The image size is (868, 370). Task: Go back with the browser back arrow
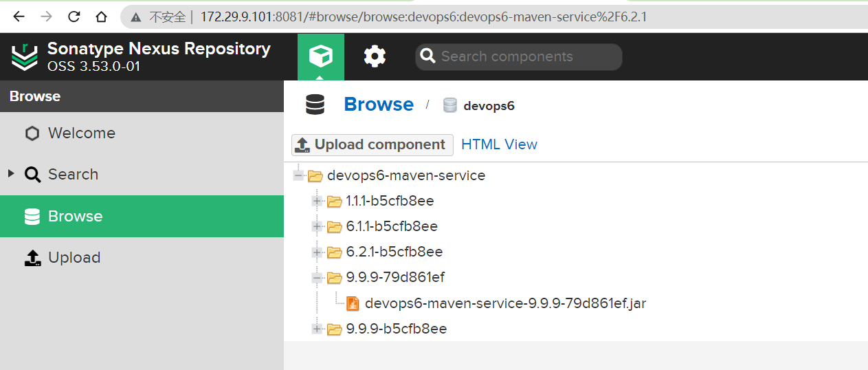pyautogui.click(x=19, y=17)
